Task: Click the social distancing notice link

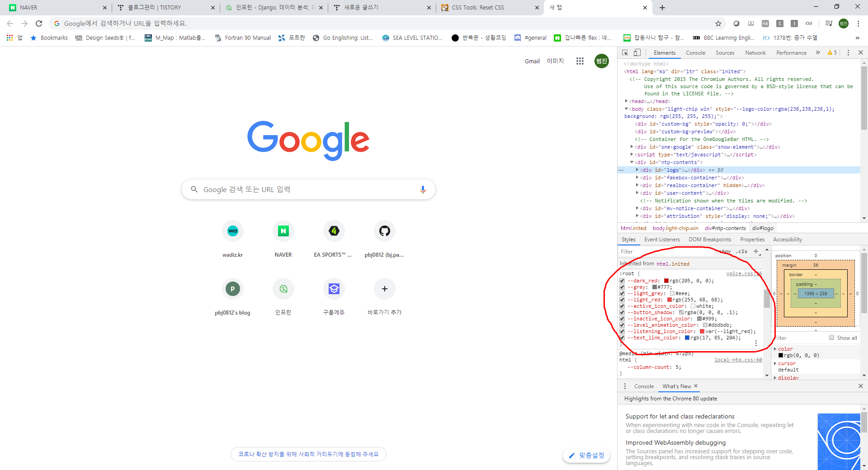Action: coord(308,454)
